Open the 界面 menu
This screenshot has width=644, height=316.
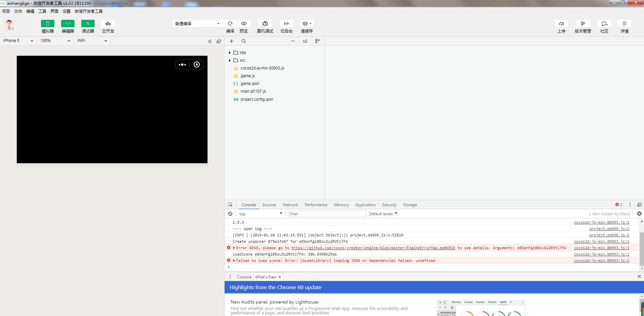click(x=54, y=11)
